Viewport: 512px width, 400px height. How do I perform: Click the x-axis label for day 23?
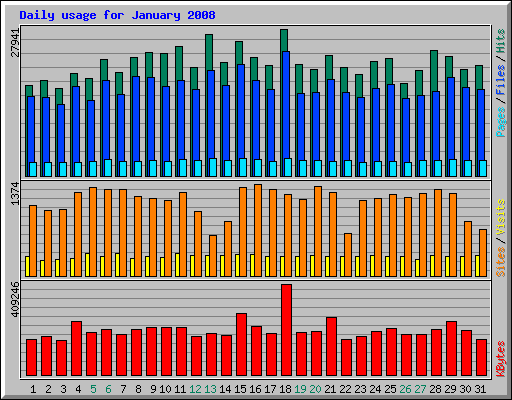360,389
